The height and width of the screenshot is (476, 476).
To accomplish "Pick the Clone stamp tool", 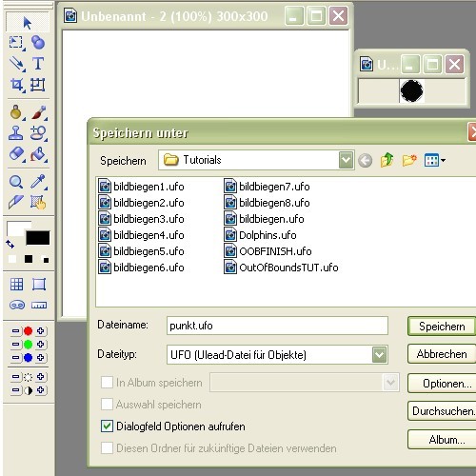I will pos(15,133).
